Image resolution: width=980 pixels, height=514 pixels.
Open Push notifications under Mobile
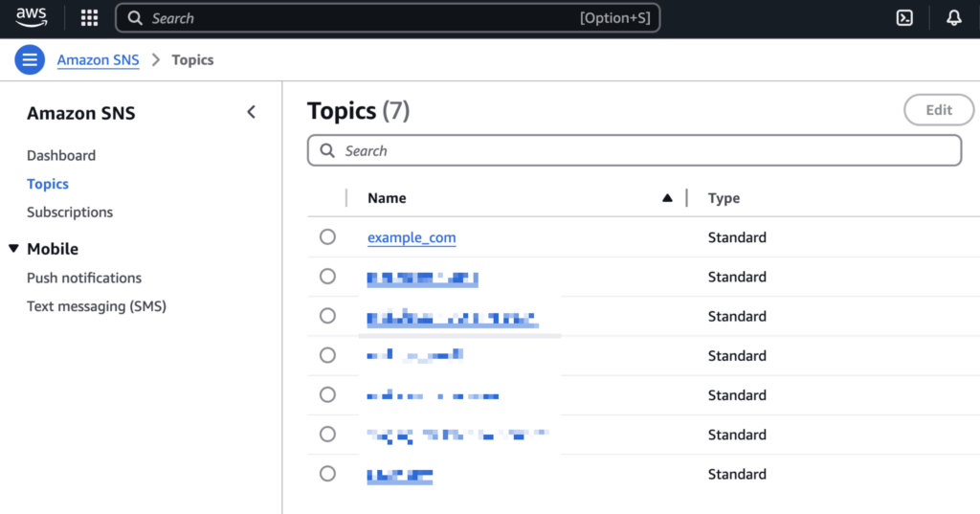click(84, 278)
